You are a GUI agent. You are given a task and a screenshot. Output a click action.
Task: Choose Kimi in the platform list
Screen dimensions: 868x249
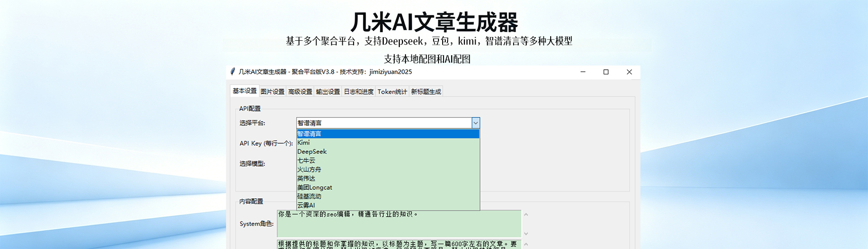388,143
